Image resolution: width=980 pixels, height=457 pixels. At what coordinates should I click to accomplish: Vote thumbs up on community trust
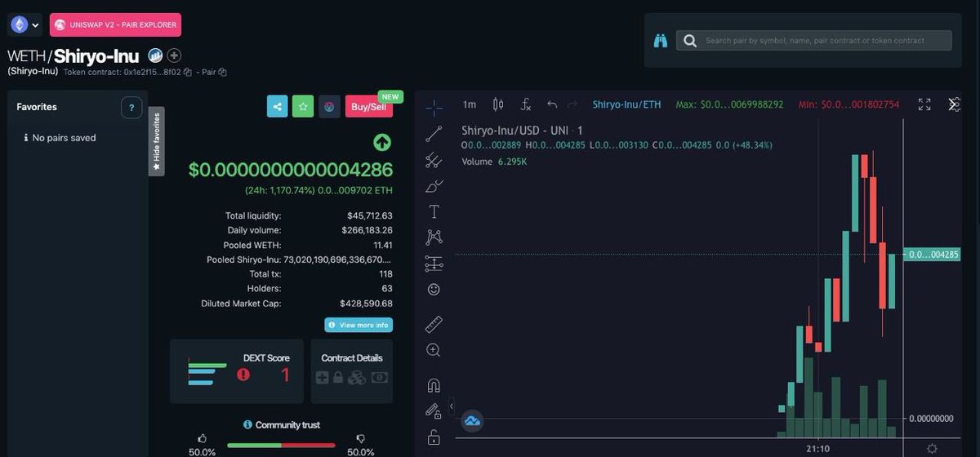(x=203, y=438)
